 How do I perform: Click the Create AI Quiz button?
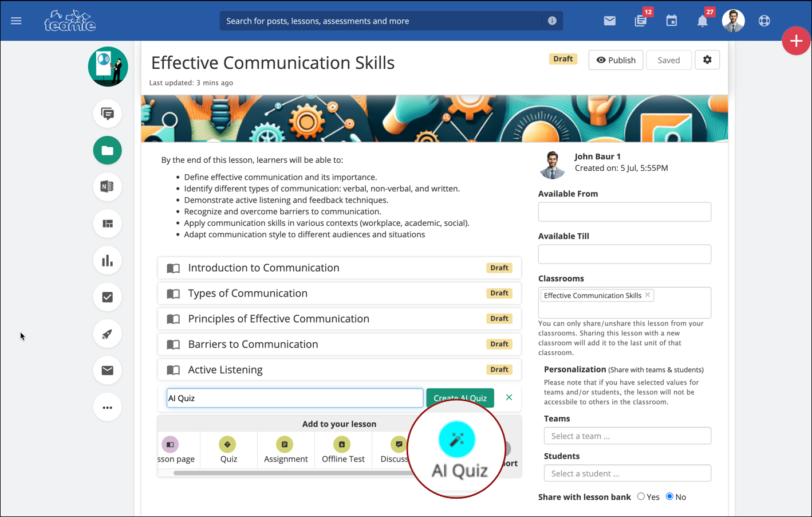[x=460, y=397]
